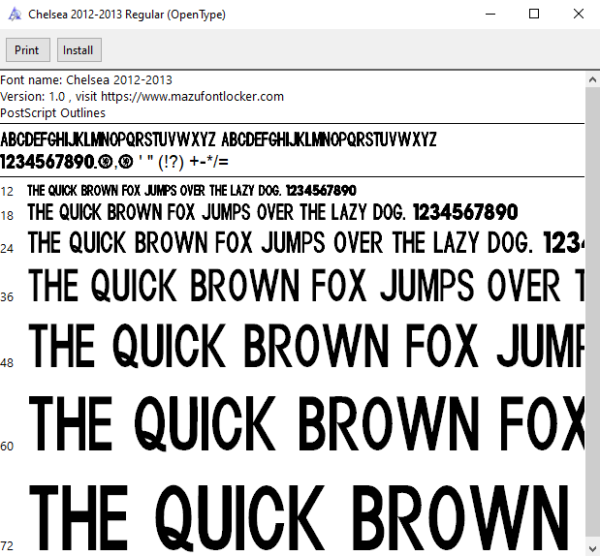Click the scrollbar down arrow
Image resolution: width=600 pixels, height=556 pixels.
point(592,548)
